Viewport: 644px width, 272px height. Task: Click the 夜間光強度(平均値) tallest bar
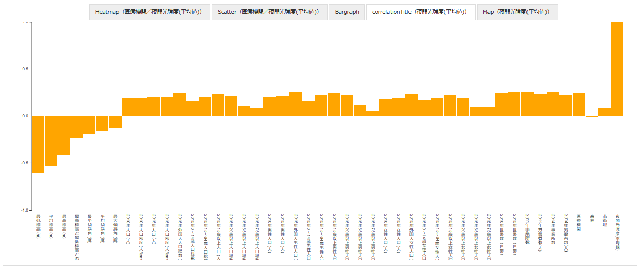coord(617,69)
